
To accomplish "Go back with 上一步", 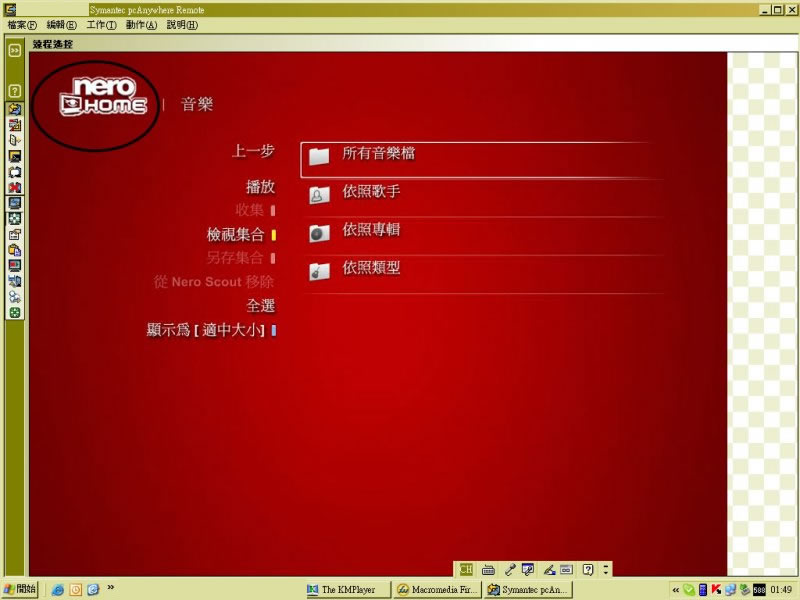I will (253, 151).
